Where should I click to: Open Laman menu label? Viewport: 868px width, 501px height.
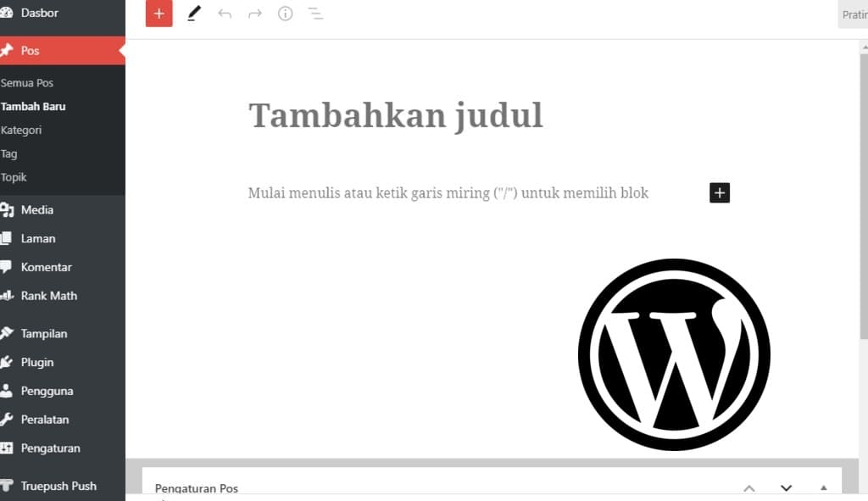[x=38, y=238]
